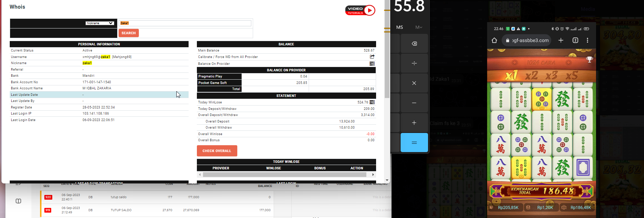
Task: Tap the lock icon in phone address bar
Action: [x=508, y=40]
